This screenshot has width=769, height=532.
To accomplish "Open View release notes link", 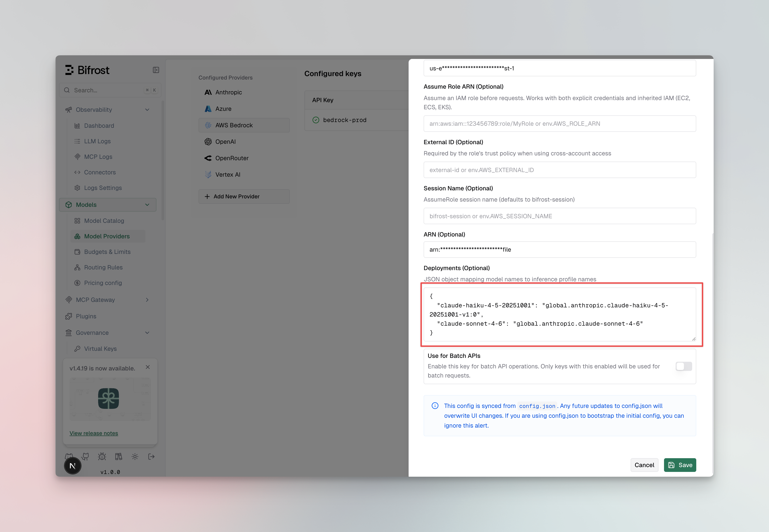I will pos(94,433).
